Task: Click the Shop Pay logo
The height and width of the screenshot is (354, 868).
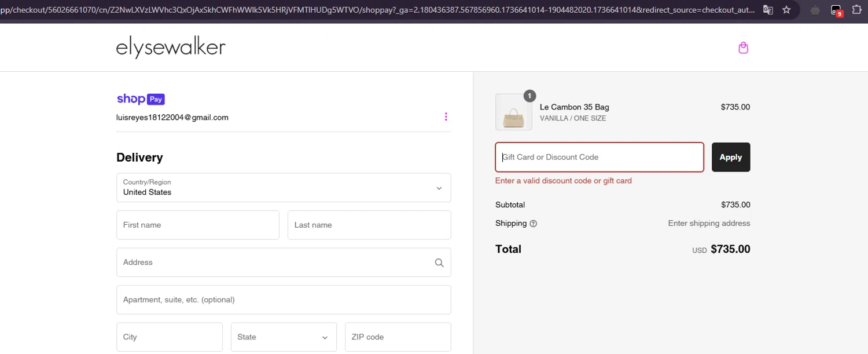Action: pyautogui.click(x=141, y=99)
